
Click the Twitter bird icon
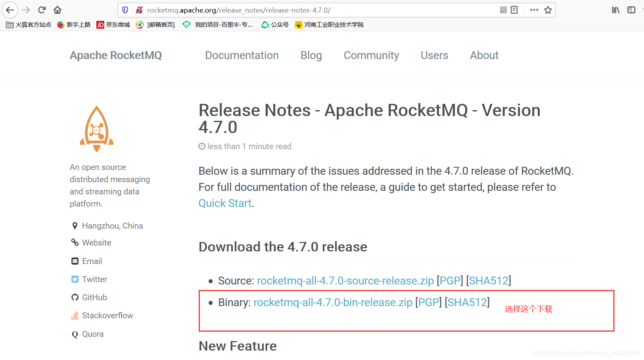(75, 279)
